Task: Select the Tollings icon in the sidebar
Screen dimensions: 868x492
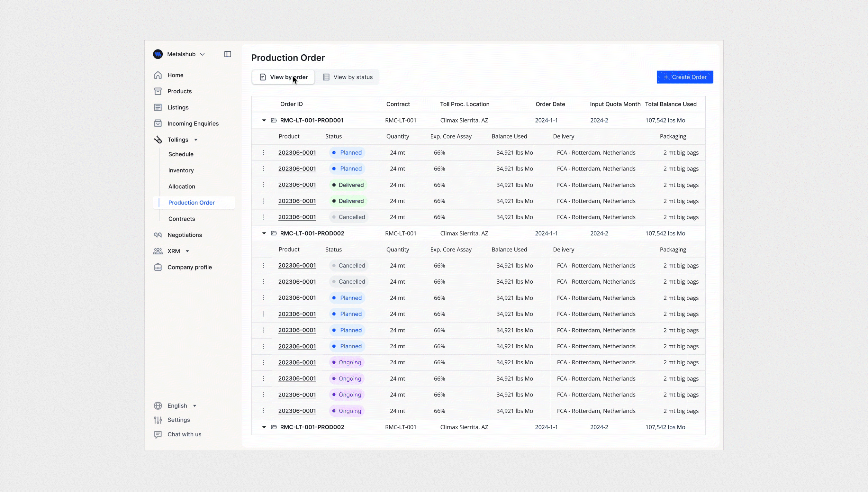Action: [158, 140]
